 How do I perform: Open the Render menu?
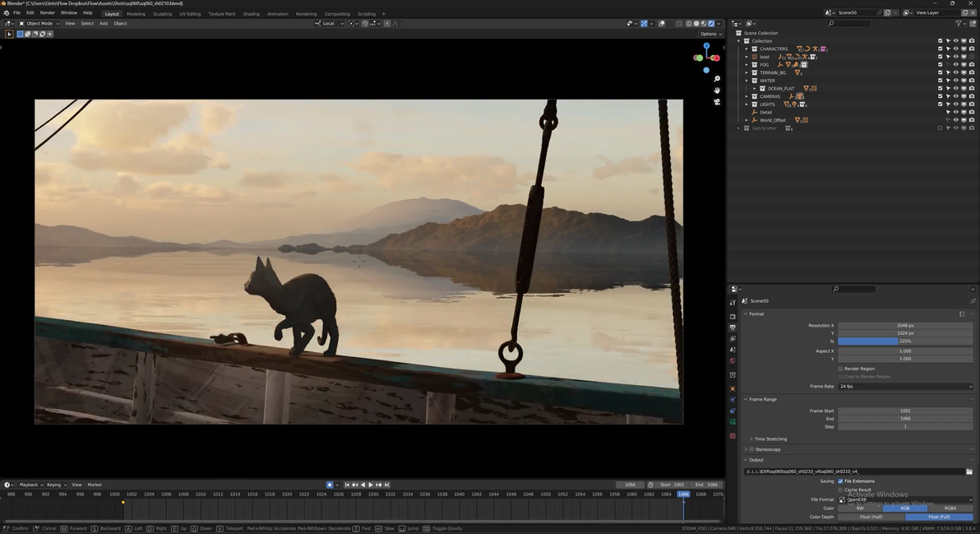48,13
